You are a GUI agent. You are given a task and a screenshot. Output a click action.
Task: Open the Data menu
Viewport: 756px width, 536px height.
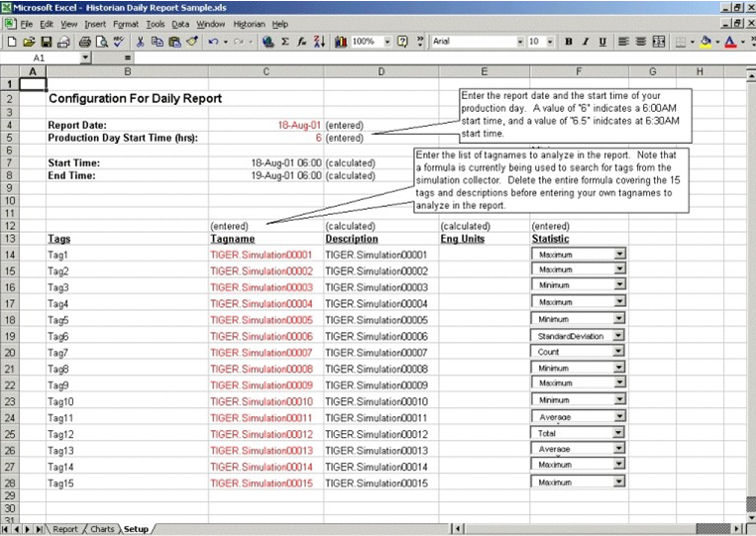(x=180, y=24)
